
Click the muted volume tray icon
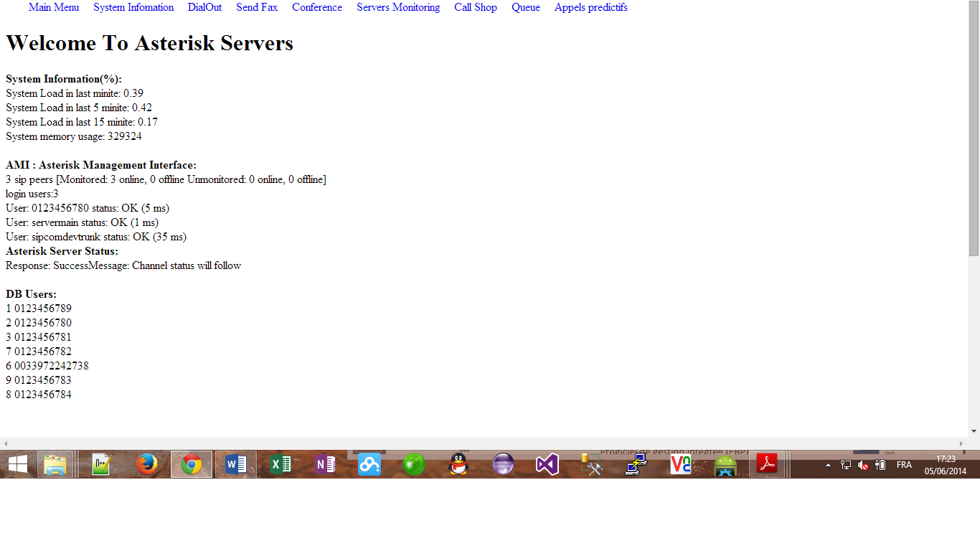(863, 465)
